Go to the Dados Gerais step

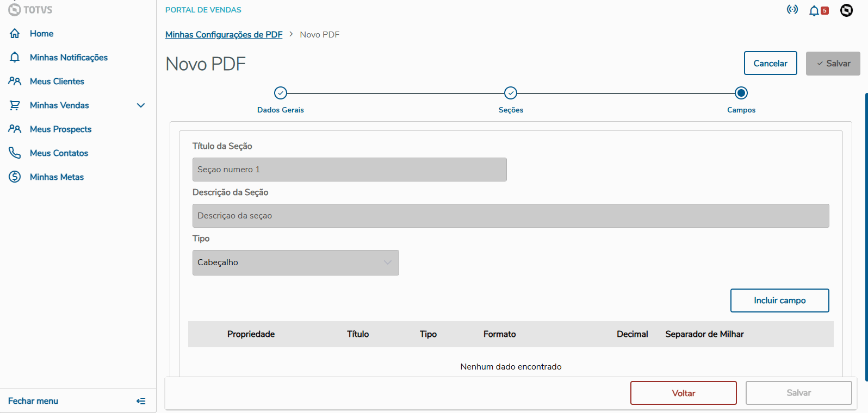[x=281, y=93]
